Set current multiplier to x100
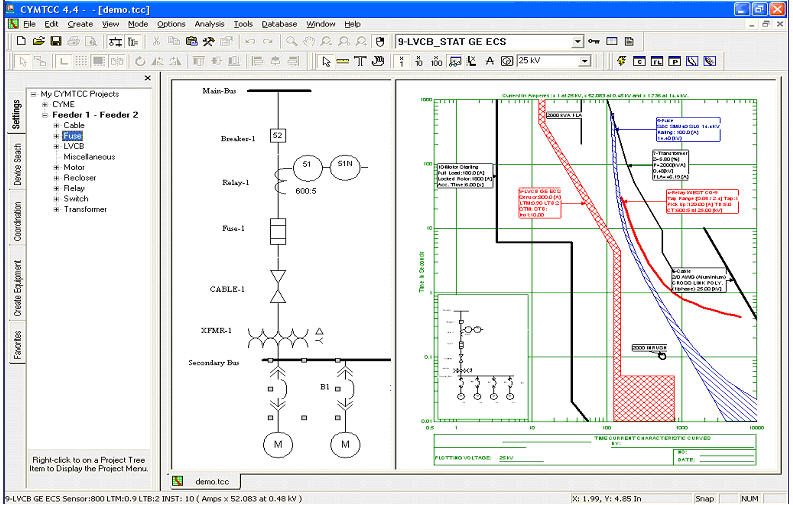The height and width of the screenshot is (505, 793). [x=436, y=62]
